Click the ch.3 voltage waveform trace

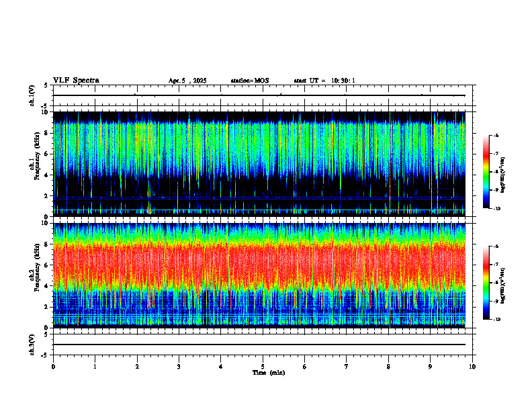pos(259,345)
